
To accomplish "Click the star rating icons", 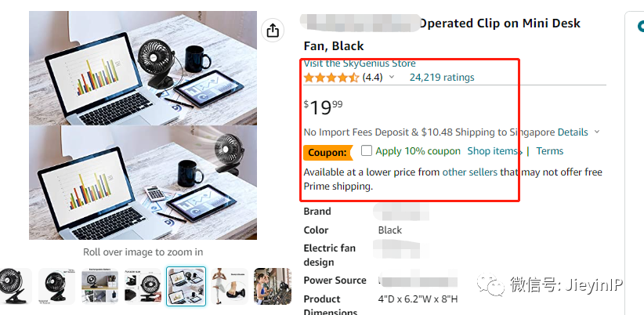I will click(x=331, y=78).
